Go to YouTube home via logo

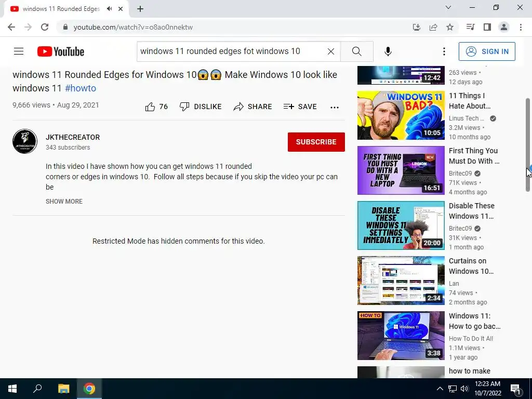(61, 51)
